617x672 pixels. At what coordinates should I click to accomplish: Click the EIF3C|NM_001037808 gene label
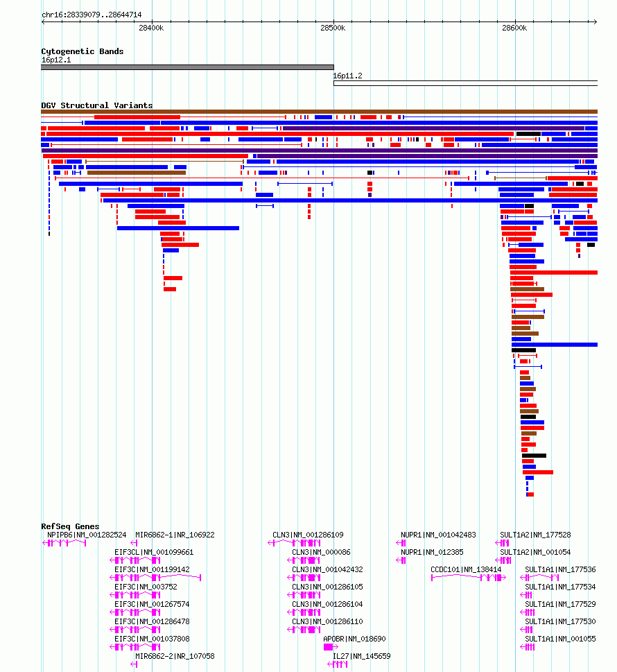[x=152, y=639]
